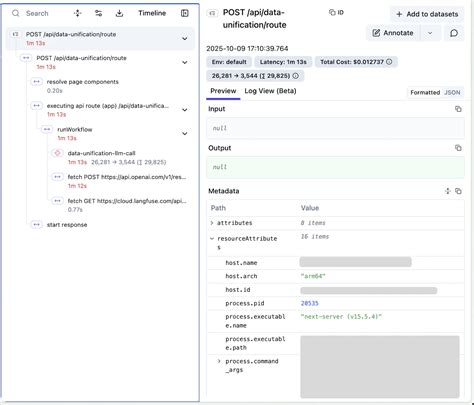Click the Add to datasets button
The width and height of the screenshot is (474, 405).
(427, 14)
